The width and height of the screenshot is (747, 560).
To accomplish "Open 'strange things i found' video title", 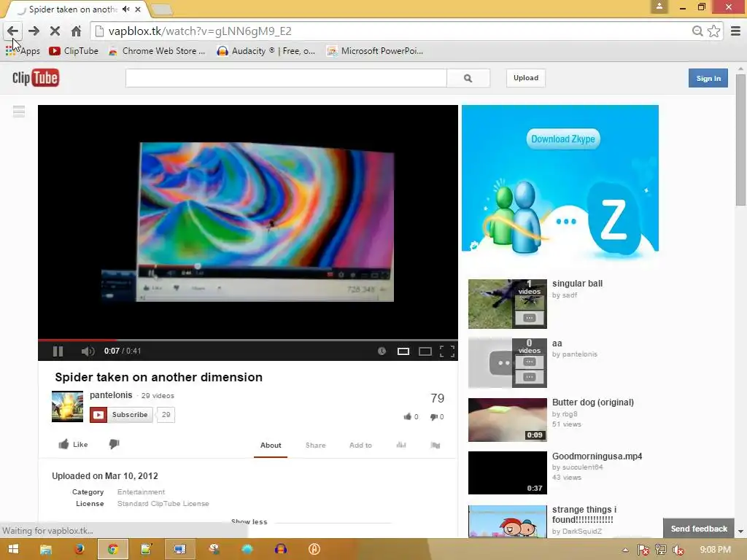I will 584,514.
